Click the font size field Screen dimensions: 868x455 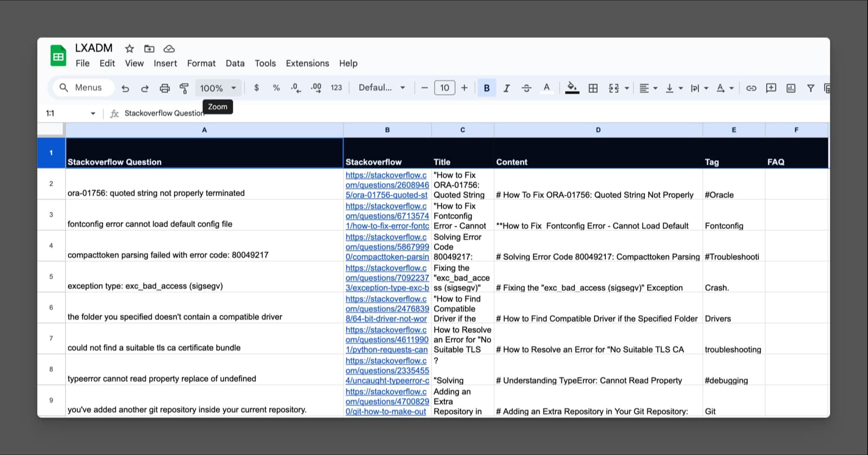click(x=444, y=87)
